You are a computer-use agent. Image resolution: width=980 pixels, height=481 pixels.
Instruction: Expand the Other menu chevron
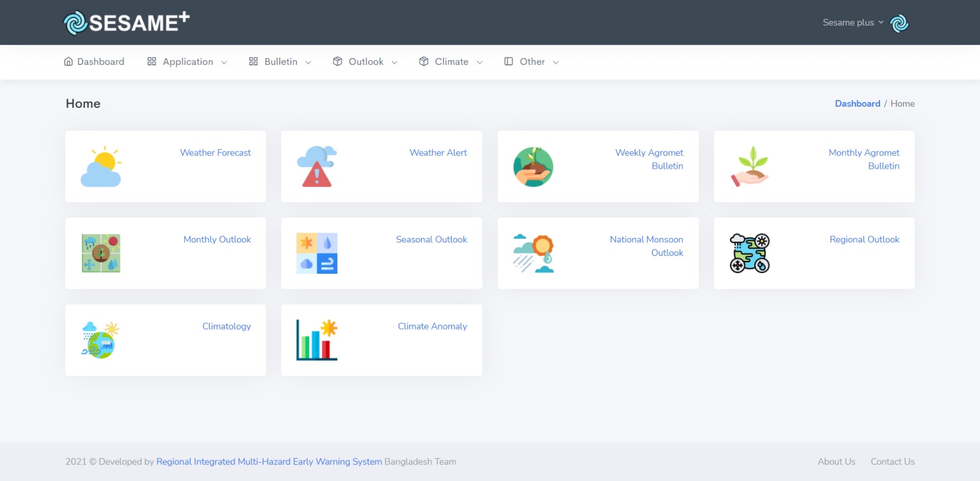pos(556,63)
